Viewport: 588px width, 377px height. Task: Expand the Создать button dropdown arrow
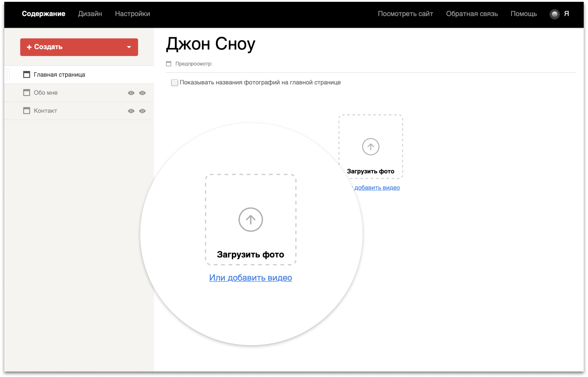click(129, 47)
